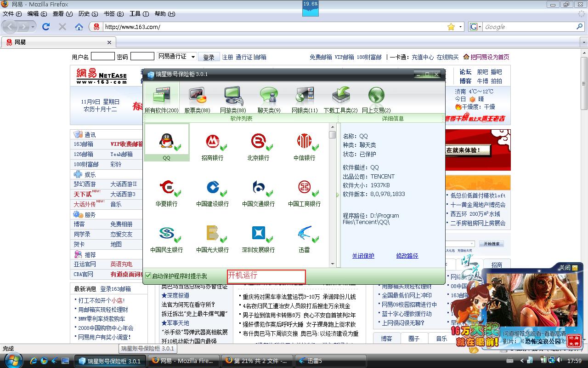This screenshot has height=368, width=588.
Task: Click Firefox's reload page icon
Action: [x=46, y=27]
